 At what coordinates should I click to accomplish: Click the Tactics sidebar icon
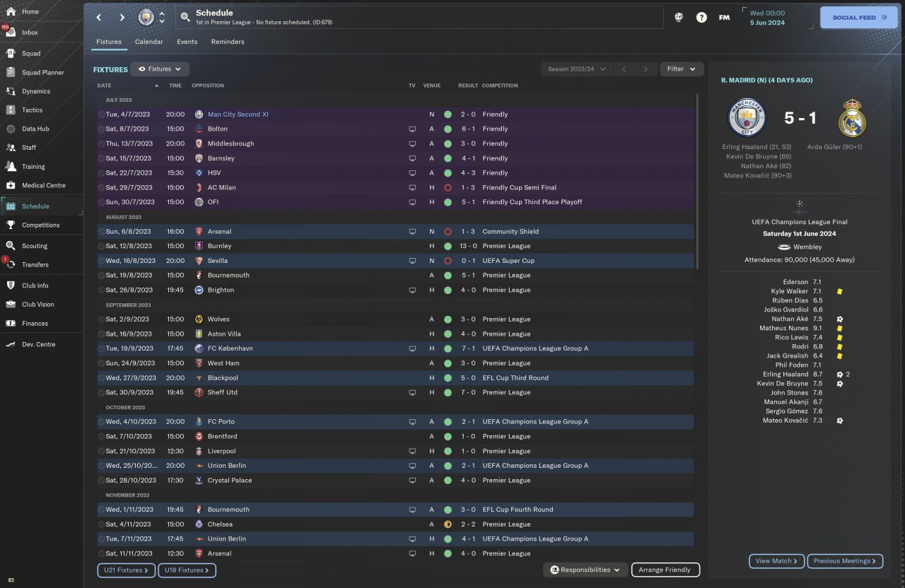[11, 110]
